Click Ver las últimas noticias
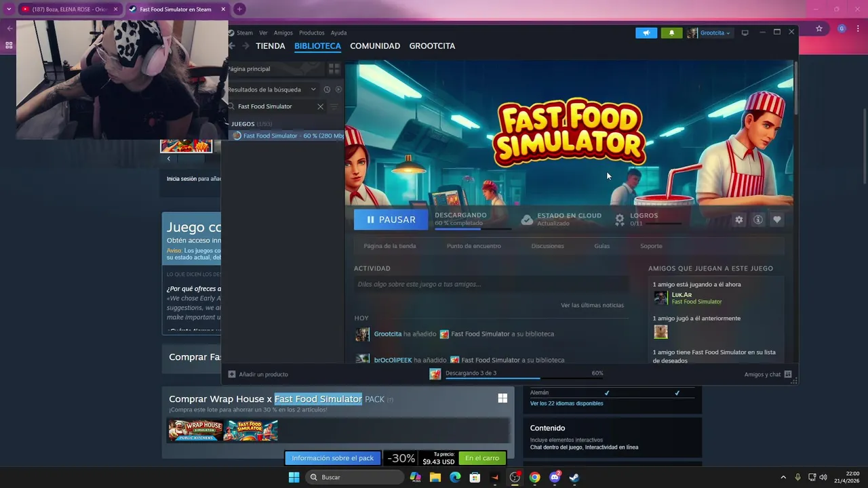The image size is (868, 488). click(x=592, y=305)
